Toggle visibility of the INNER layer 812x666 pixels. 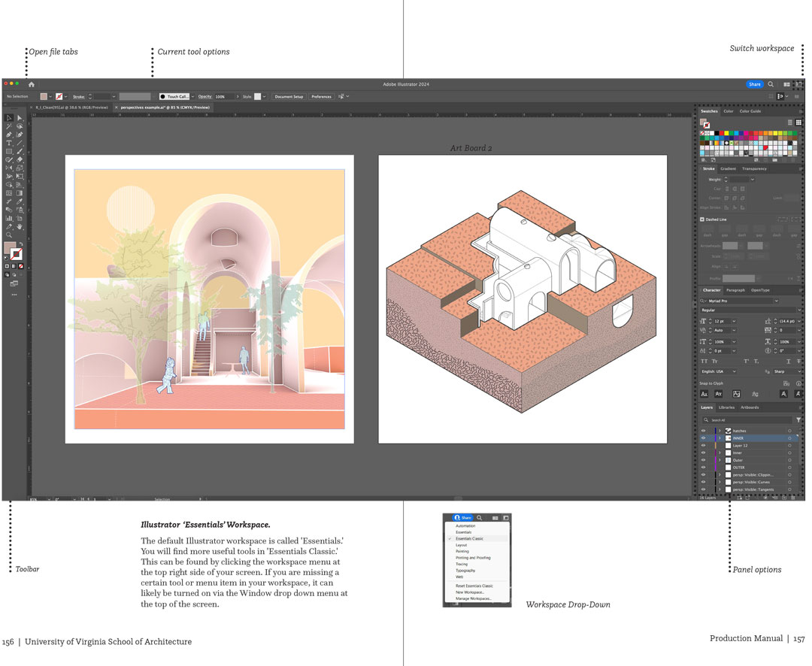pos(704,438)
